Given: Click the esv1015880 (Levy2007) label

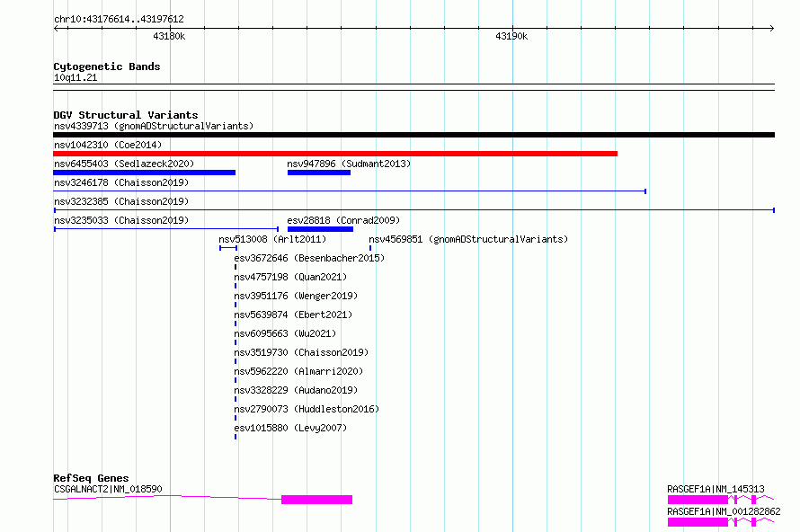Looking at the screenshot, I should tap(290, 428).
